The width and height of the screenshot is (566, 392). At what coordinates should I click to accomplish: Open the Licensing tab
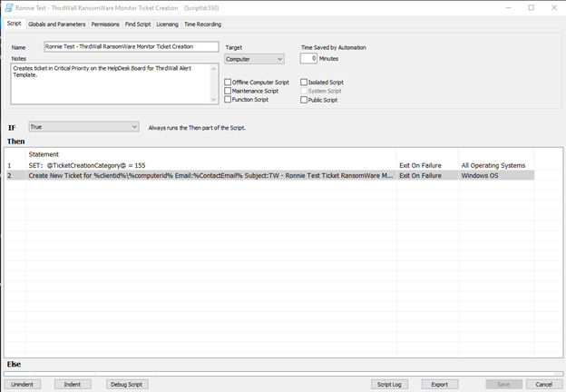coord(167,24)
